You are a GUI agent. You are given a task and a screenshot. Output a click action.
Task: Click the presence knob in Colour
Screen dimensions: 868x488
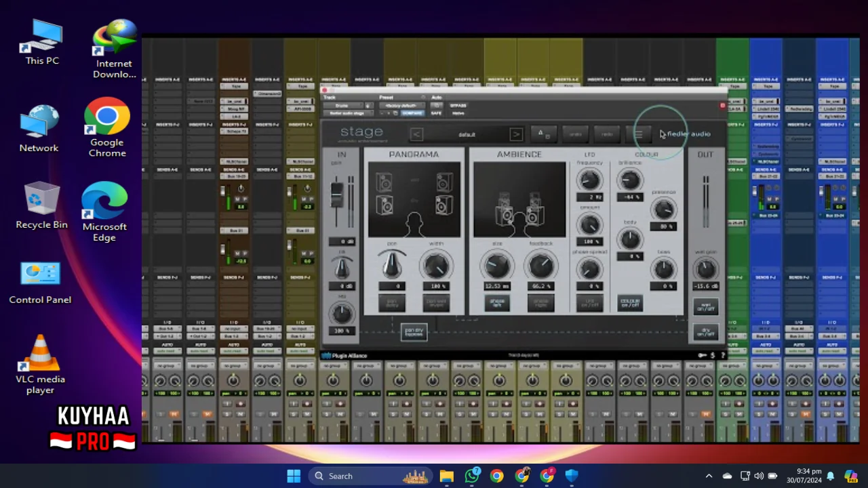pyautogui.click(x=664, y=209)
